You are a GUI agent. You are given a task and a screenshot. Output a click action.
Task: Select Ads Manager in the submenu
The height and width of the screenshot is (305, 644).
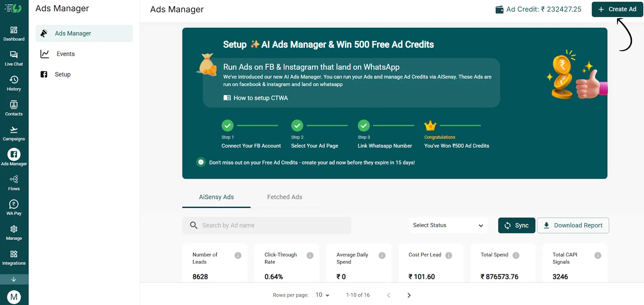[x=84, y=33]
